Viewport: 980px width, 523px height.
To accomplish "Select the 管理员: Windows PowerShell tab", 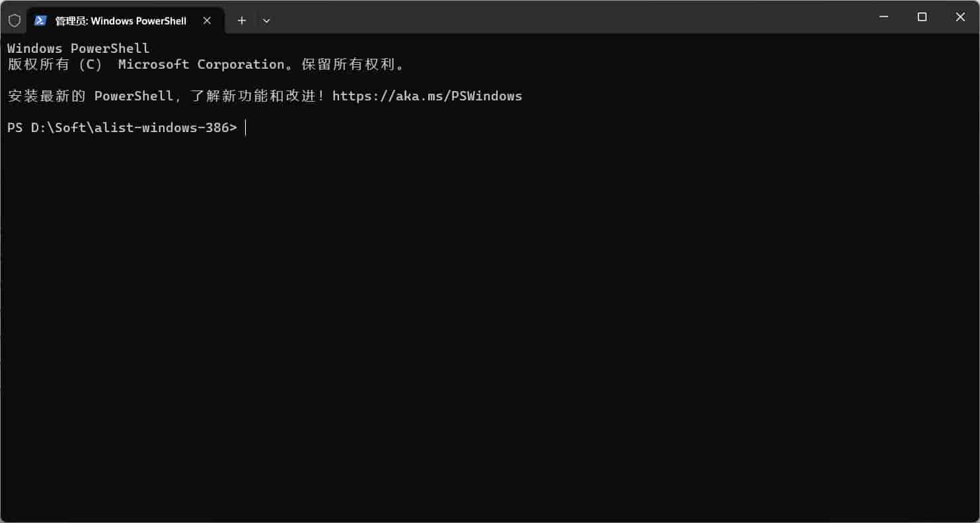I will click(120, 20).
